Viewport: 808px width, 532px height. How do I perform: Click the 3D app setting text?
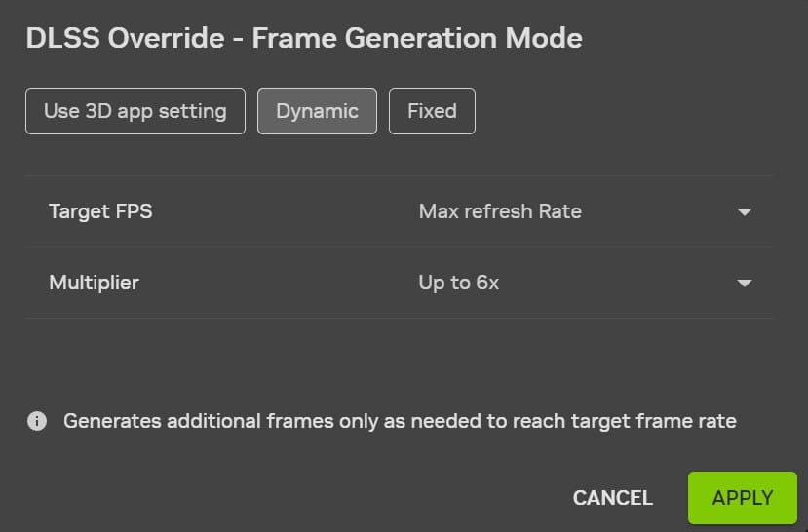coord(156,111)
